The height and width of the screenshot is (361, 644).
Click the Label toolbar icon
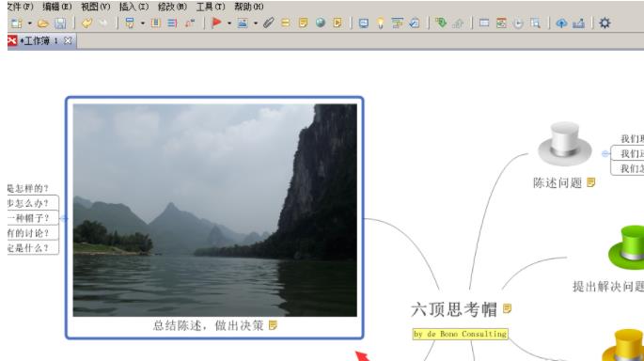[286, 23]
